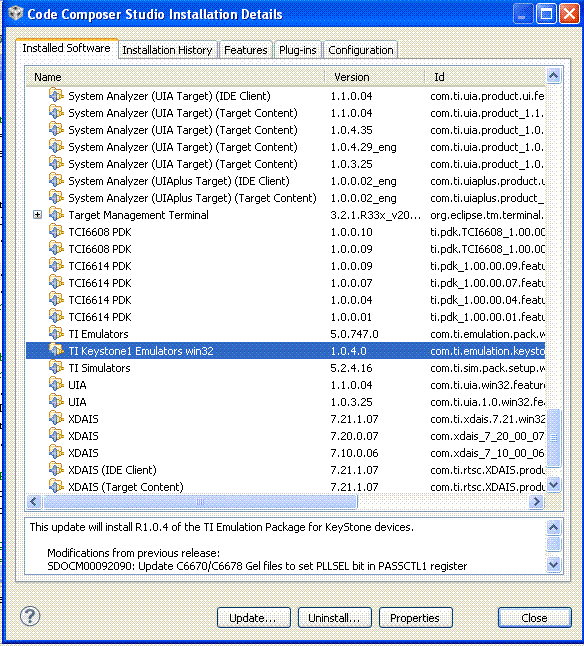This screenshot has height=646, width=584.
Task: Click the icon beside XDAIS (Target Content)
Action: point(56,486)
